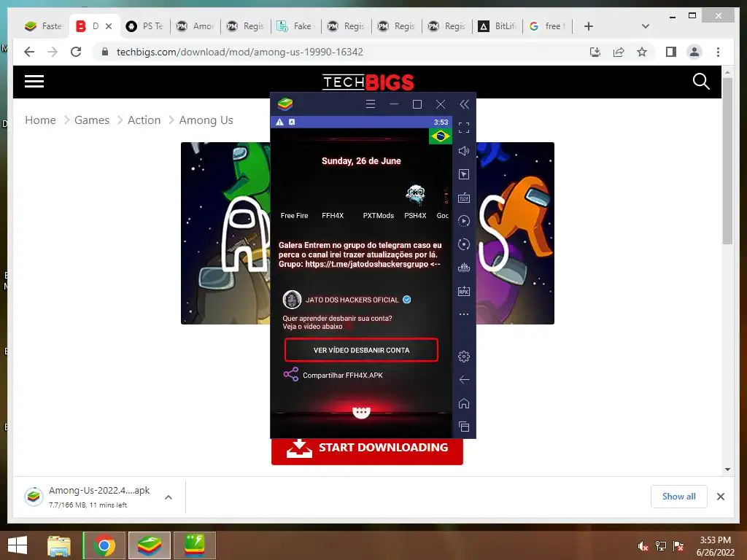Switch to Fake tab
Screen dimensions: 747x560
pyautogui.click(x=296, y=26)
